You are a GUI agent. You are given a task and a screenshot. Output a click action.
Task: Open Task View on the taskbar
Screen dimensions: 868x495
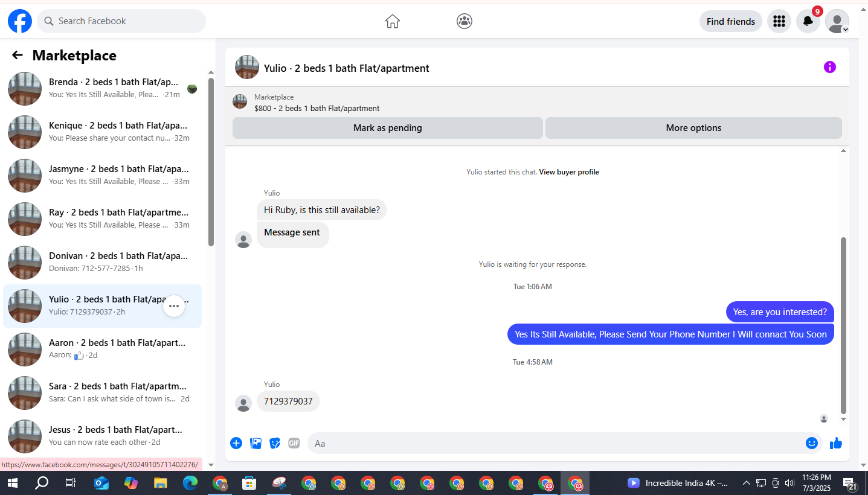tap(71, 483)
